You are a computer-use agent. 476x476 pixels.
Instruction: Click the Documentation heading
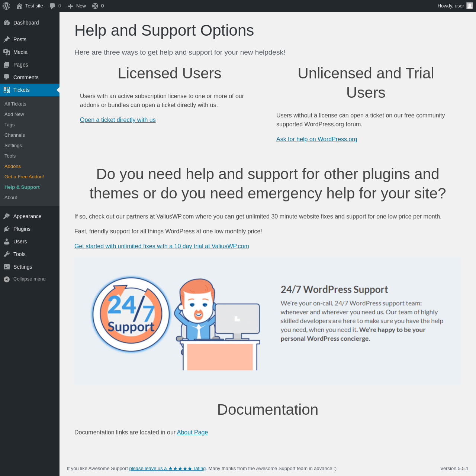(x=268, y=409)
